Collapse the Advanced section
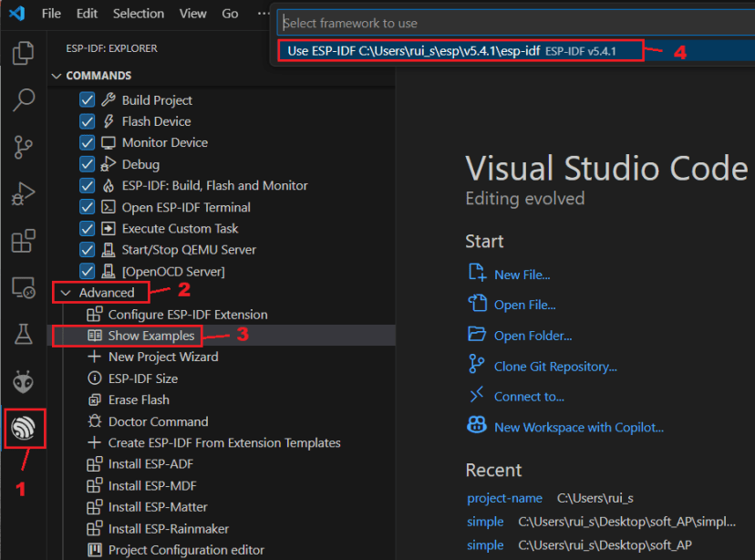 [68, 292]
